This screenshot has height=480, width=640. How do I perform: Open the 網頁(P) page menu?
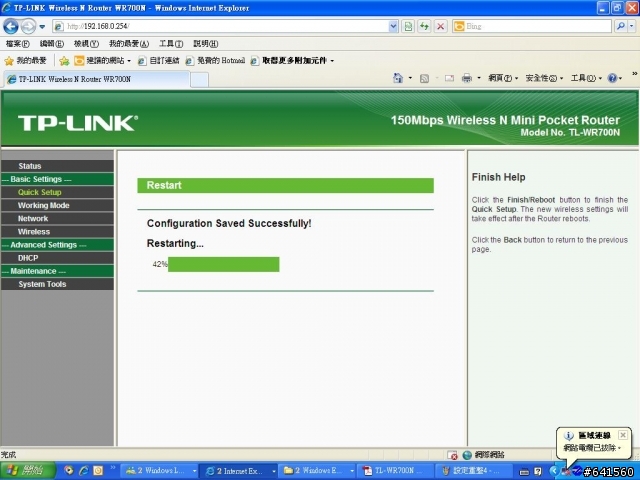tap(503, 78)
